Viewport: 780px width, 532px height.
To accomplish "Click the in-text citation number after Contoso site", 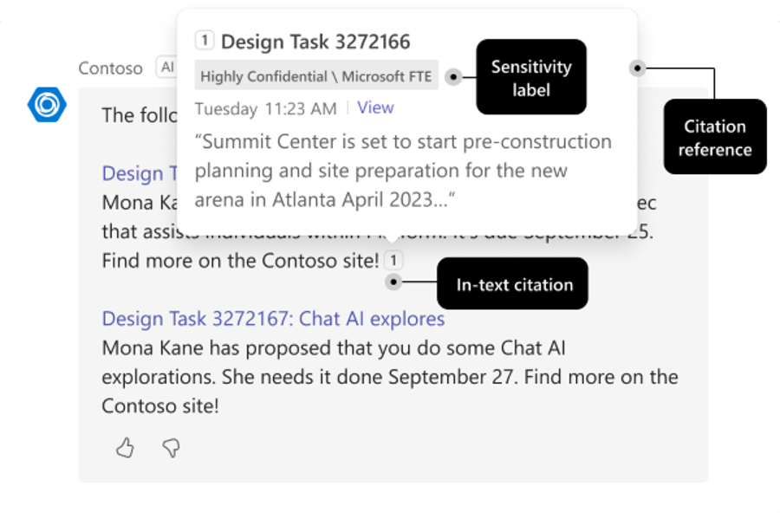I will (x=393, y=259).
